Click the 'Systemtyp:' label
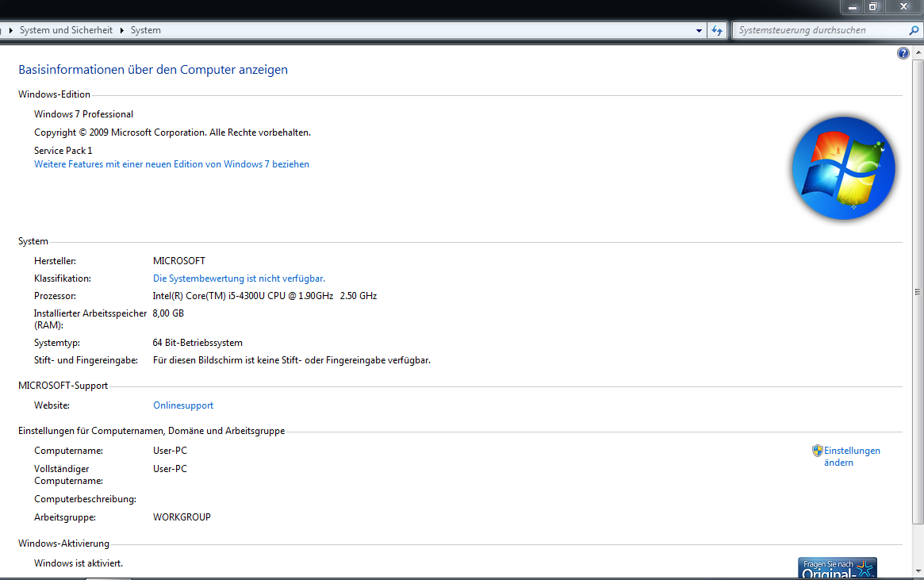Image resolution: width=924 pixels, height=580 pixels. click(x=56, y=343)
